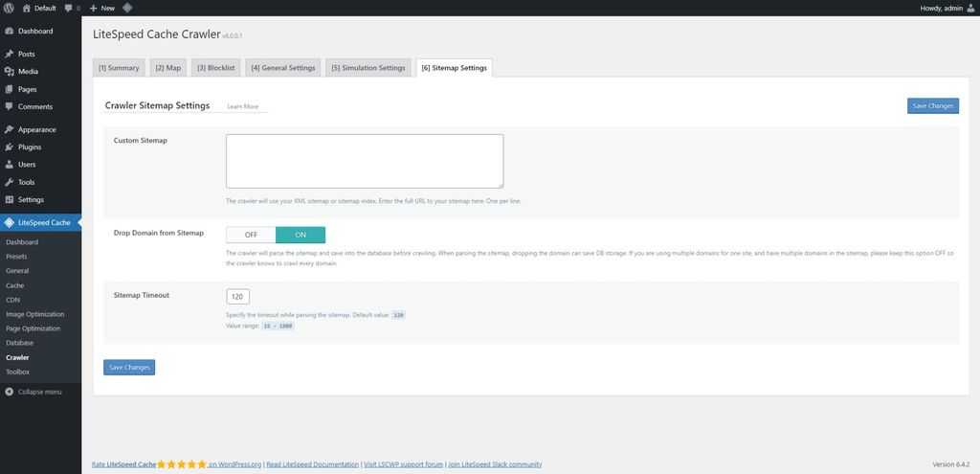Open the Cache submenu item
This screenshot has height=474, width=980.
point(15,285)
